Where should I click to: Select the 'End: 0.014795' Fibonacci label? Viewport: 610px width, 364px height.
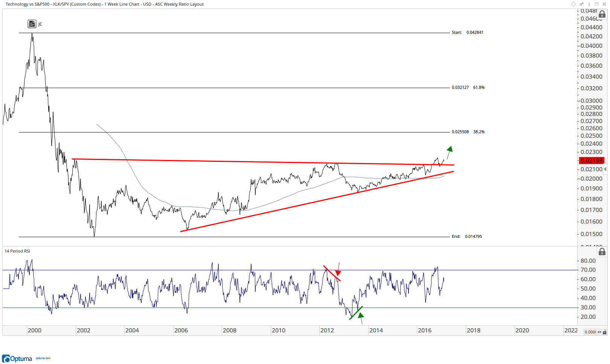click(x=467, y=236)
